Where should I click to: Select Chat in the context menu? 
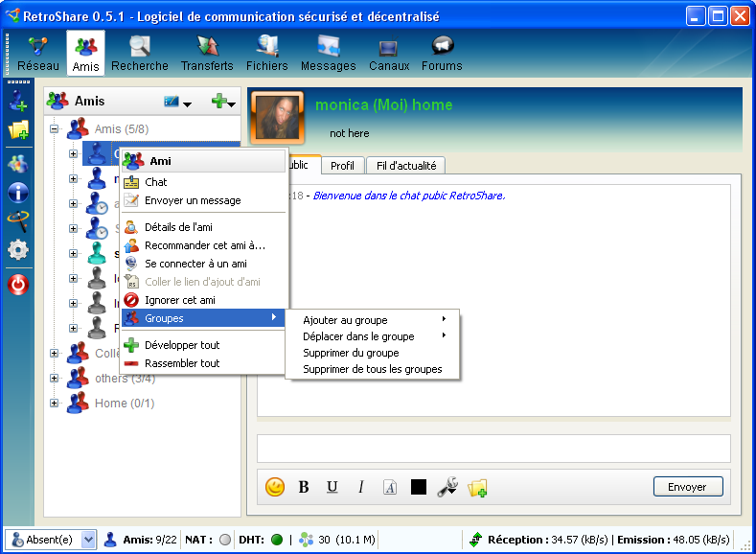point(203,182)
